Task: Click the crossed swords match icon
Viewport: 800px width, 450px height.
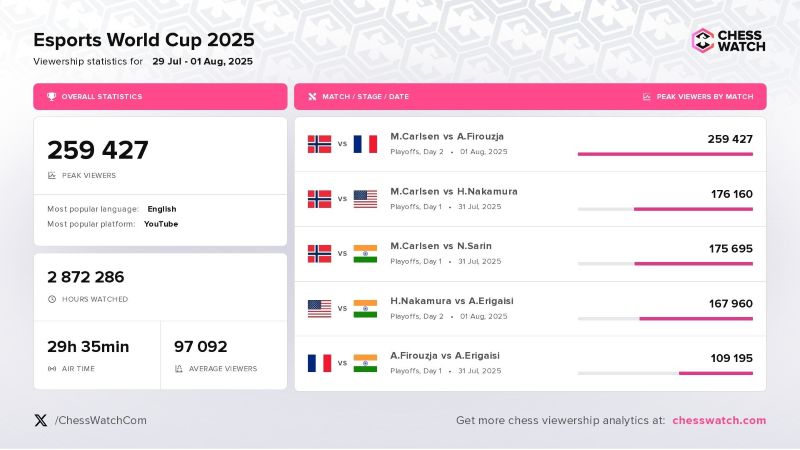Action: pyautogui.click(x=312, y=97)
